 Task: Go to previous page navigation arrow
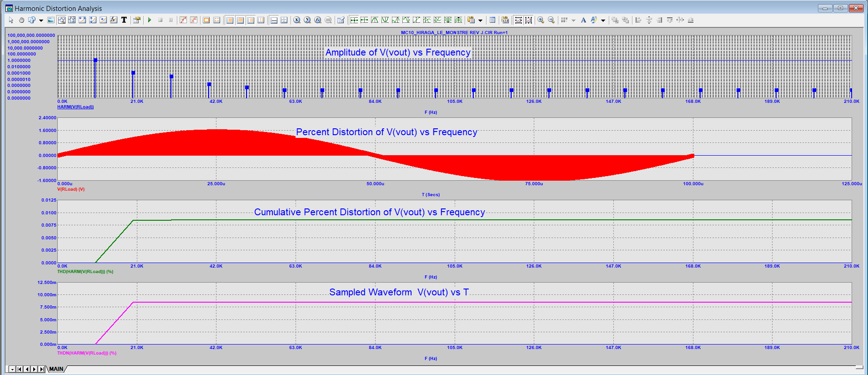[27, 369]
